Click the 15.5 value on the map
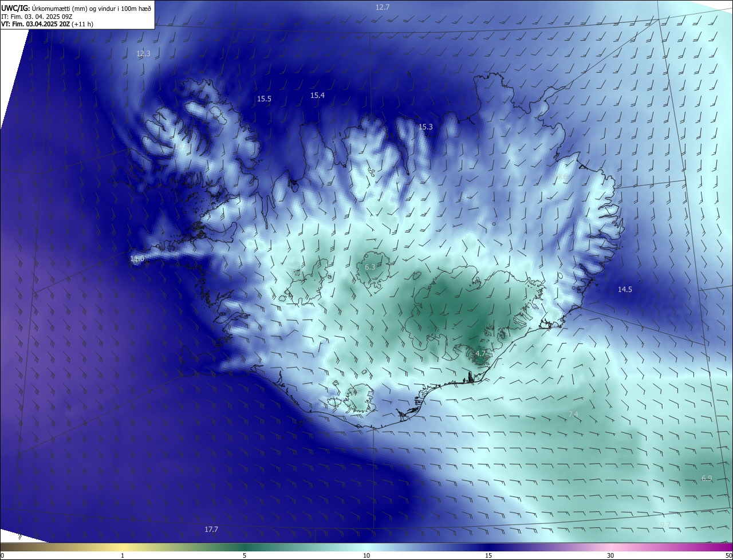Viewport: 733px width, 560px height. (264, 99)
